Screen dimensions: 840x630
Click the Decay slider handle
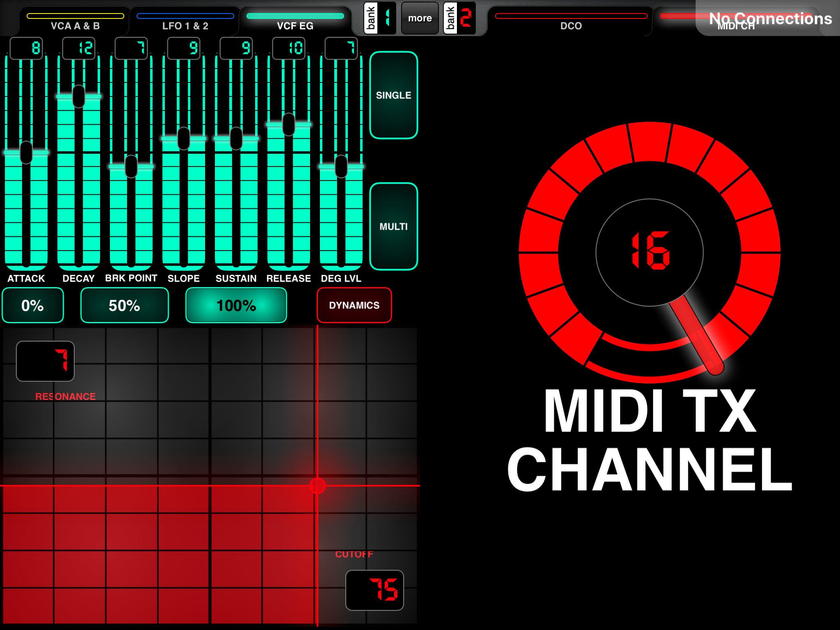tap(79, 96)
